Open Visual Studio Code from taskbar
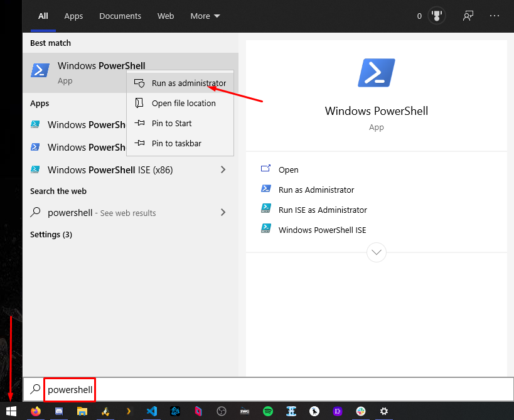 click(152, 411)
